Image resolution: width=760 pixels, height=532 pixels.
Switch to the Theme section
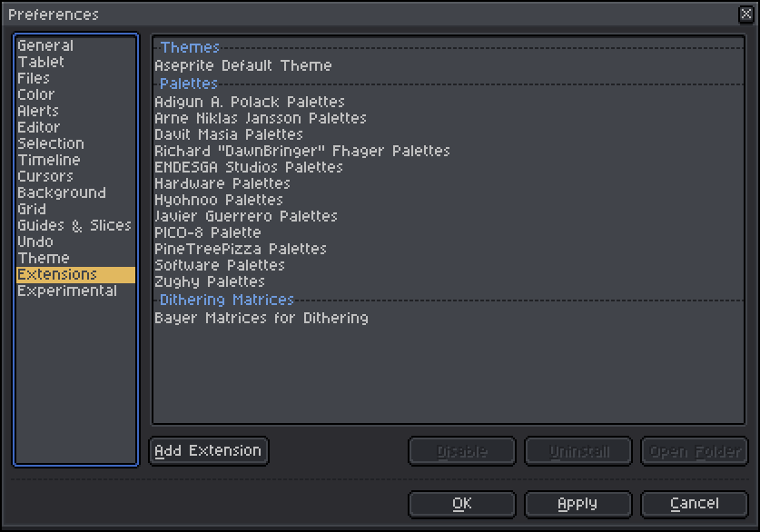click(44, 258)
